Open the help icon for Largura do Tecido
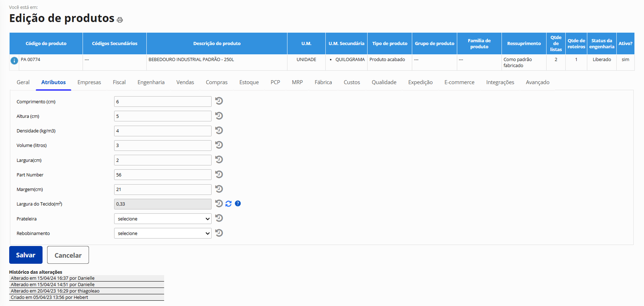The image size is (644, 306). (238, 203)
